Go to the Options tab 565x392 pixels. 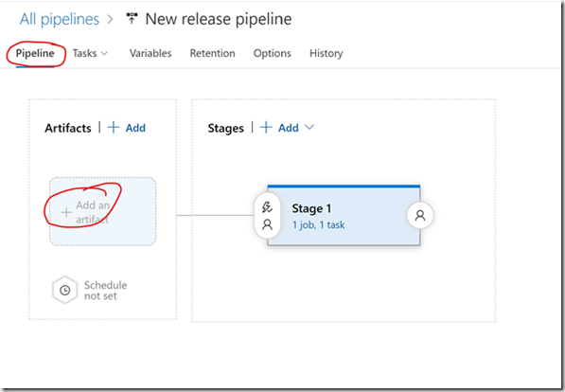(x=272, y=53)
